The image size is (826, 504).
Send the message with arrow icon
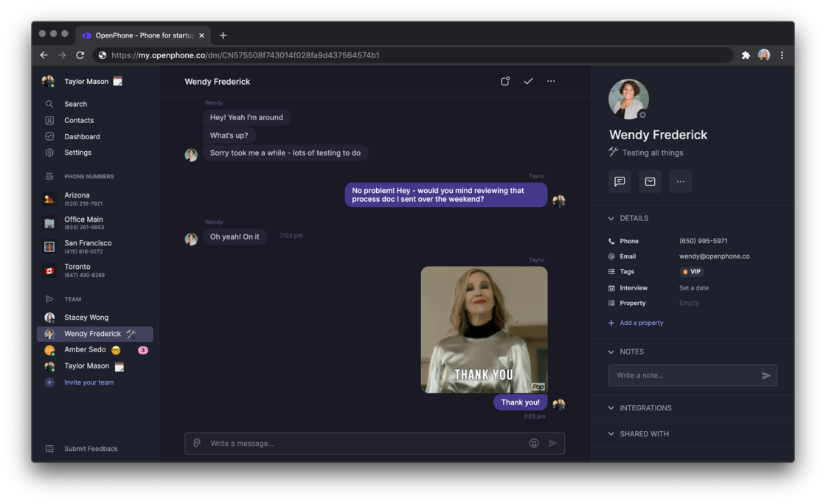[x=552, y=444]
